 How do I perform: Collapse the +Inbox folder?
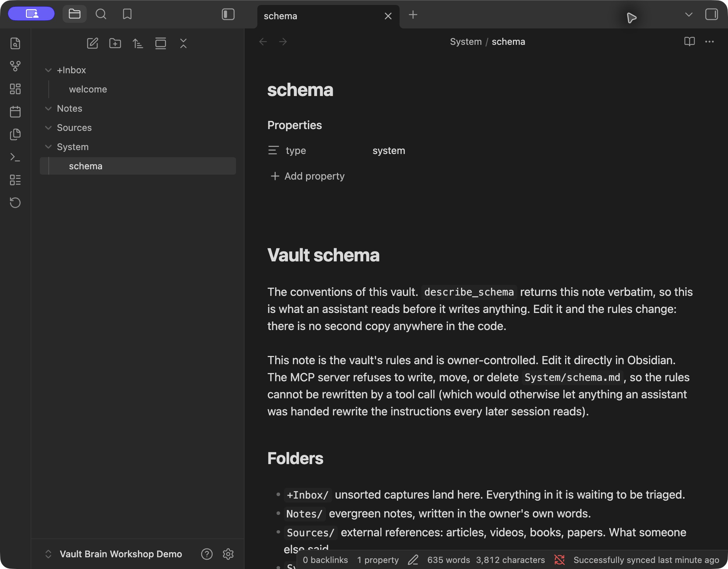48,70
